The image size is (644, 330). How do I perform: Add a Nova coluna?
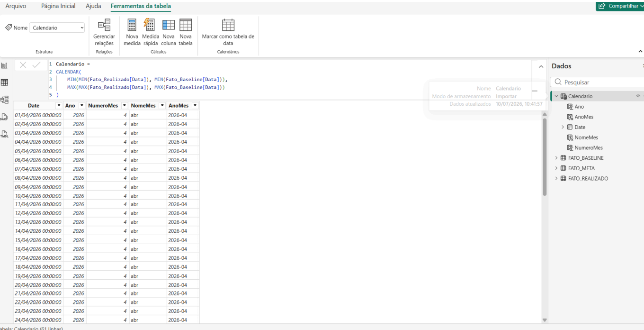click(169, 33)
